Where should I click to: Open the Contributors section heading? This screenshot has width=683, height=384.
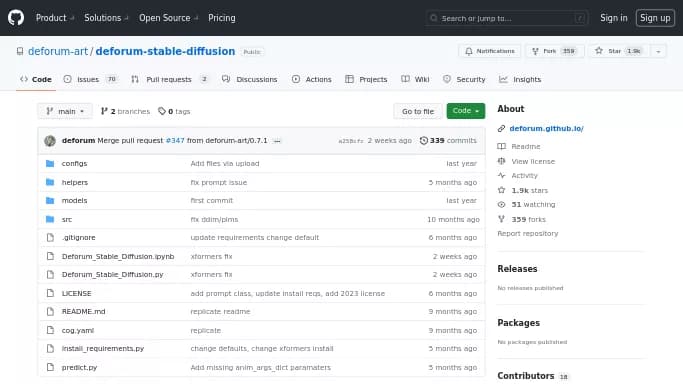pyautogui.click(x=526, y=375)
